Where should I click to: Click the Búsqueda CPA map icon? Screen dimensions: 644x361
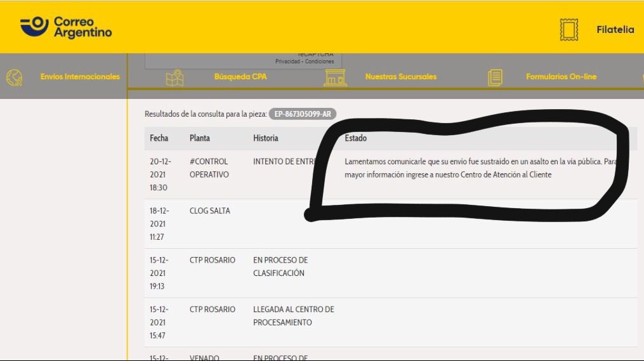coord(174,77)
